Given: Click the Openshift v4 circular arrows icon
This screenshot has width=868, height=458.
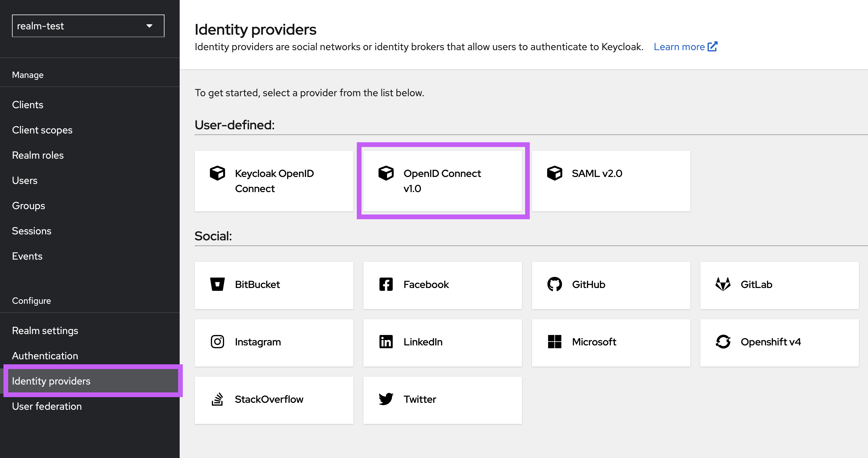Looking at the screenshot, I should click(x=723, y=342).
